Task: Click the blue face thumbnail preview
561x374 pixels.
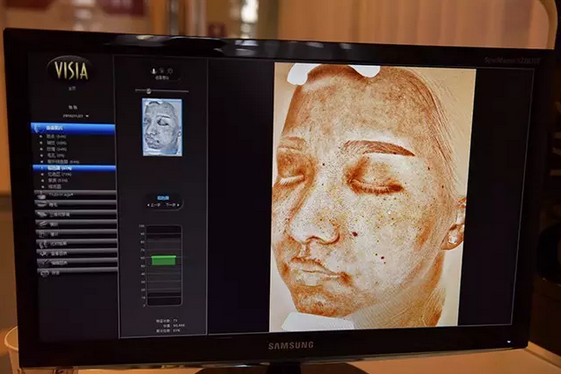Action: [162, 127]
